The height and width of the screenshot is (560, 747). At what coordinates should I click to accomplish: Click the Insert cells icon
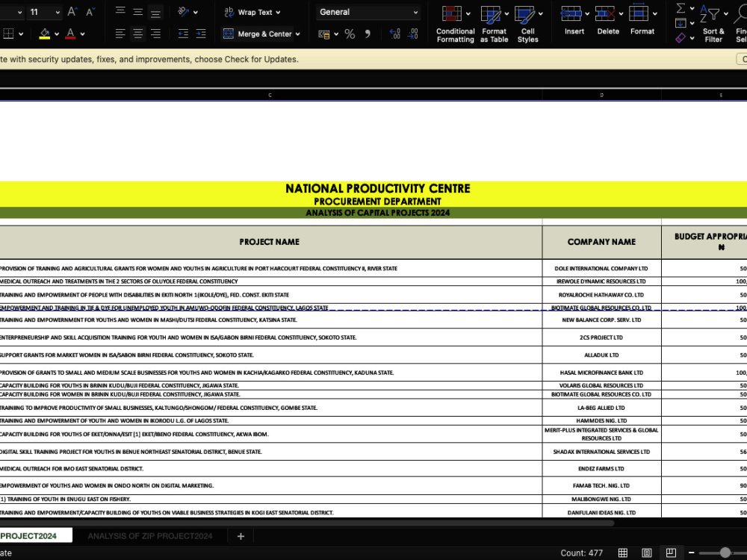(571, 13)
